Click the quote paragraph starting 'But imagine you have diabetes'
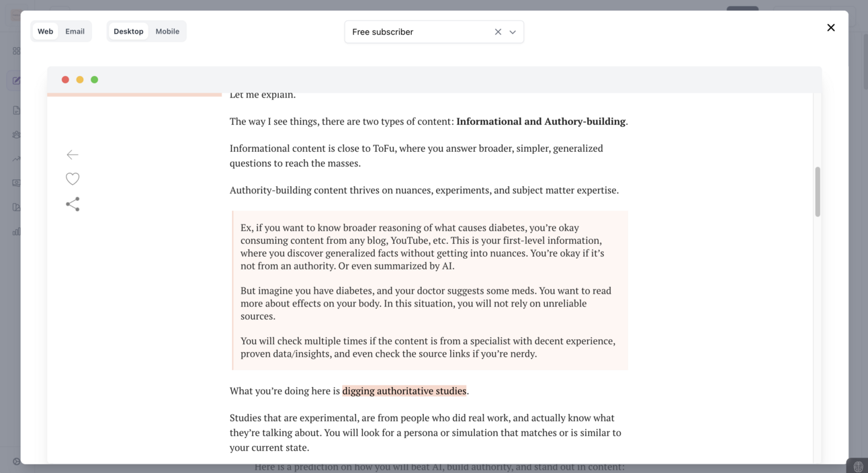The image size is (868, 473). tap(426, 303)
